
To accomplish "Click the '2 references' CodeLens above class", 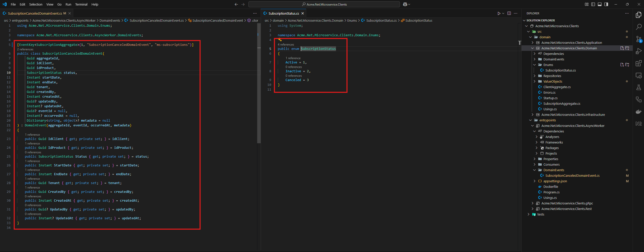I will (25, 49).
